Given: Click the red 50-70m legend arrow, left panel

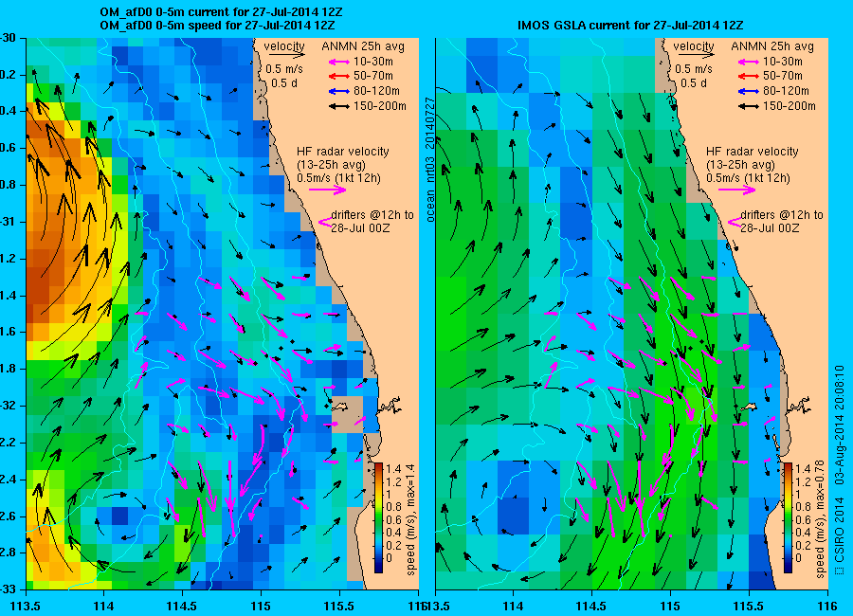Looking at the screenshot, I should coord(339,77).
